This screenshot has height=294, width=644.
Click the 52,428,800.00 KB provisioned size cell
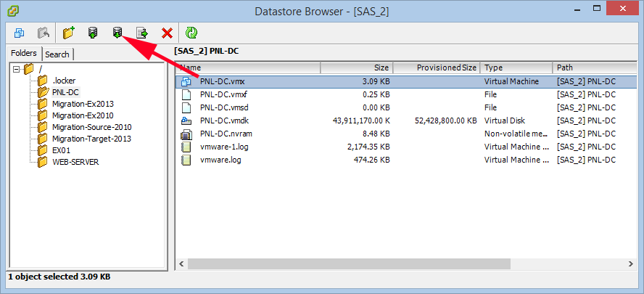coord(446,121)
